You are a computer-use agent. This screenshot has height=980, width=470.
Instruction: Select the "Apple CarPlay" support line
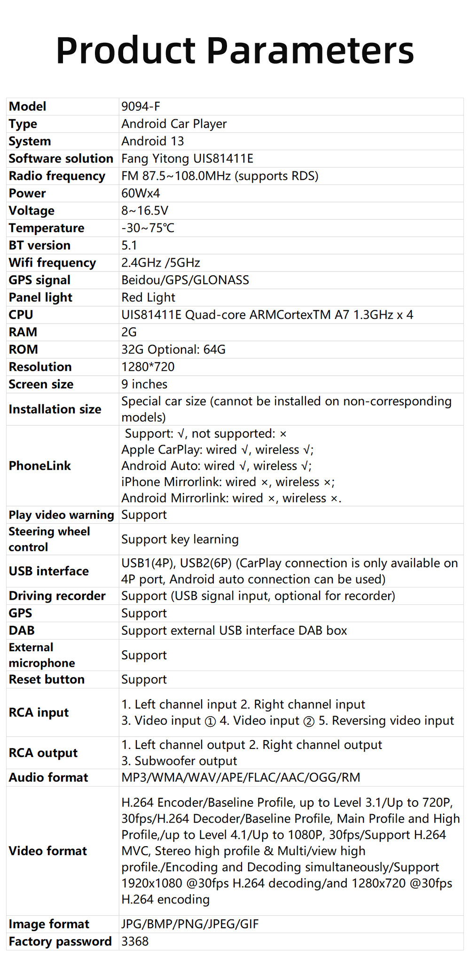coord(217,450)
